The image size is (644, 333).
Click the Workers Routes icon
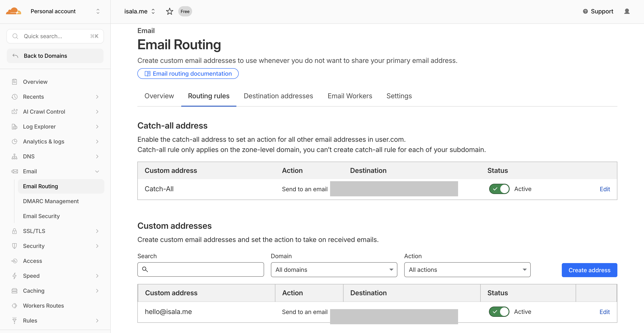[14, 305]
